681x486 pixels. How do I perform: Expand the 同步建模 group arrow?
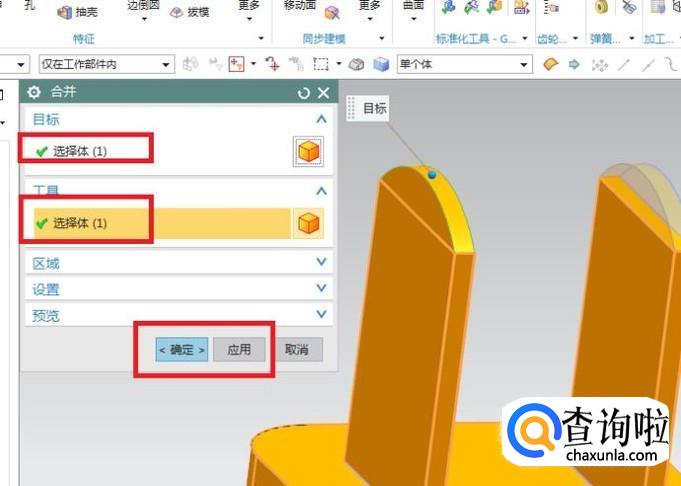[382, 39]
